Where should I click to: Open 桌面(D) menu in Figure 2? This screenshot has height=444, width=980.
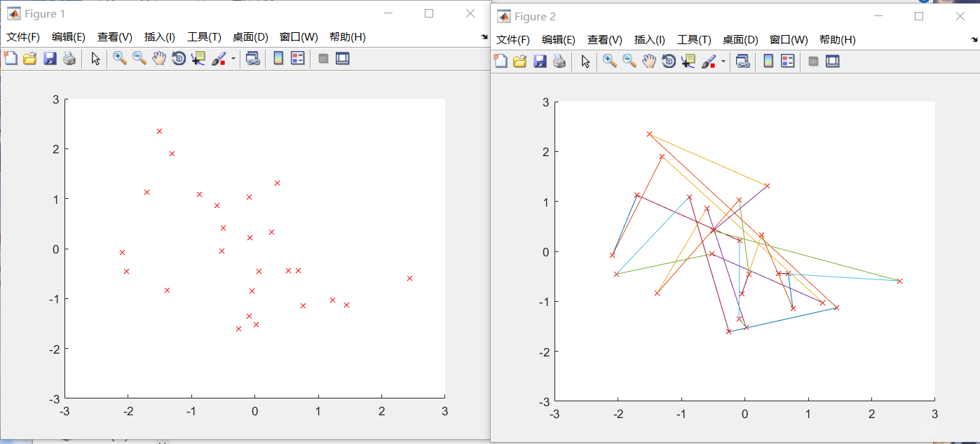tap(740, 40)
